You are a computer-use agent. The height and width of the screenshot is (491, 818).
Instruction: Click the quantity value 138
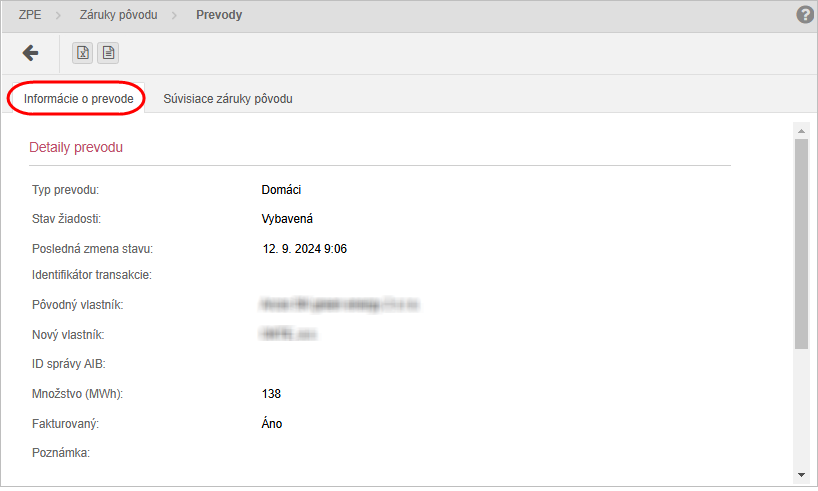[x=272, y=394]
